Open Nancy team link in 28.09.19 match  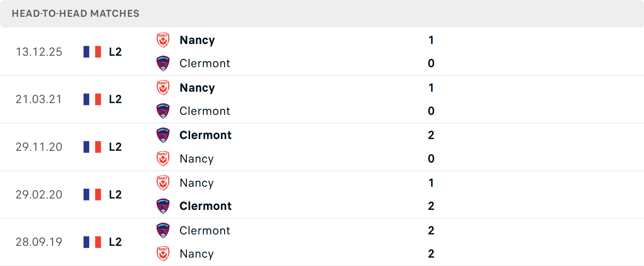pos(197,254)
